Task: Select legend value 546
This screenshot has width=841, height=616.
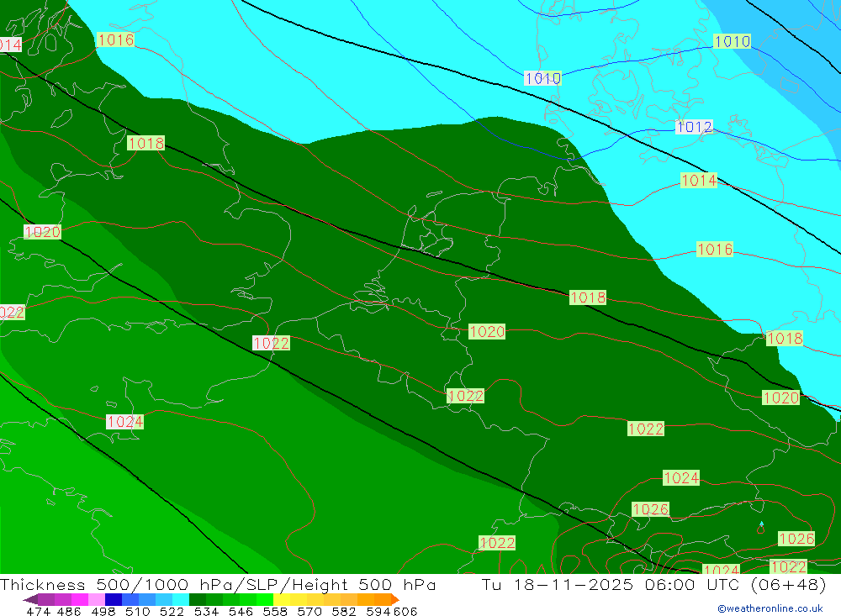Action: pyautogui.click(x=241, y=611)
